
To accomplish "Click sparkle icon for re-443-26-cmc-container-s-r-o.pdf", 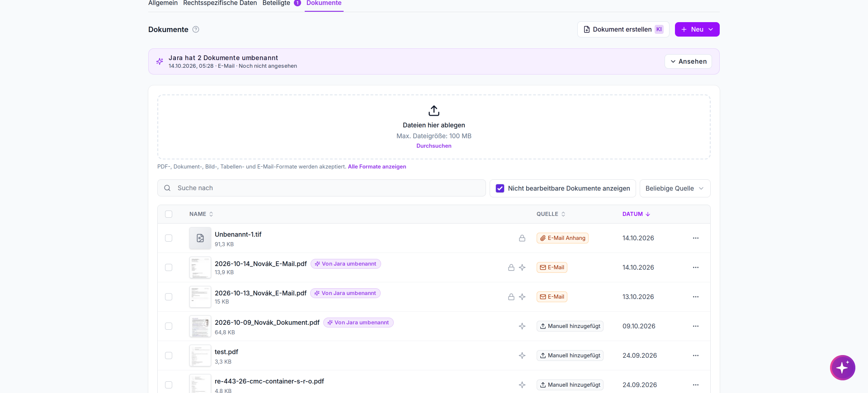I will click(x=522, y=385).
